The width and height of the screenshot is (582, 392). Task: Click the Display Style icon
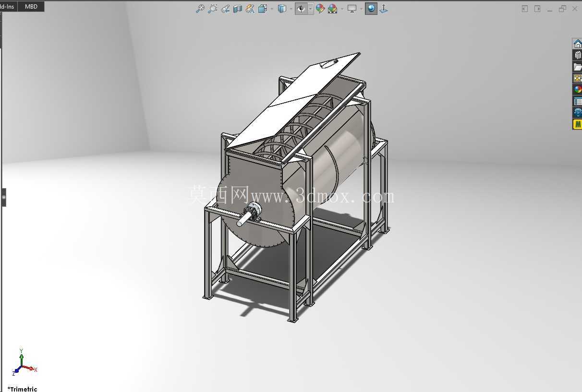pyautogui.click(x=282, y=9)
